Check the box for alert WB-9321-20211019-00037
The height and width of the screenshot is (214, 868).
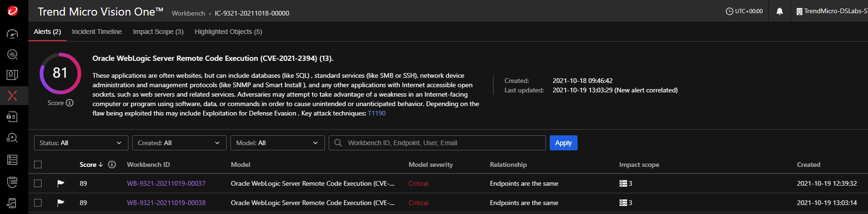[38, 183]
